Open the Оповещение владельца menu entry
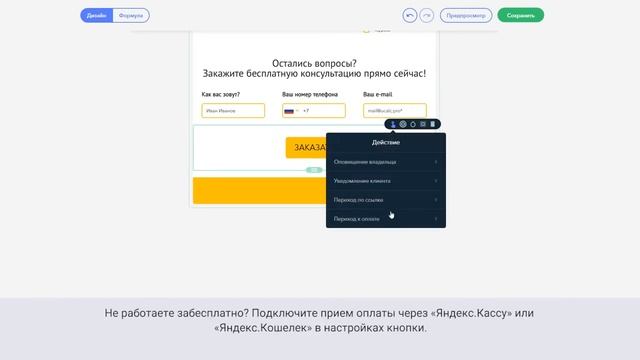This screenshot has height=360, width=640. point(386,162)
